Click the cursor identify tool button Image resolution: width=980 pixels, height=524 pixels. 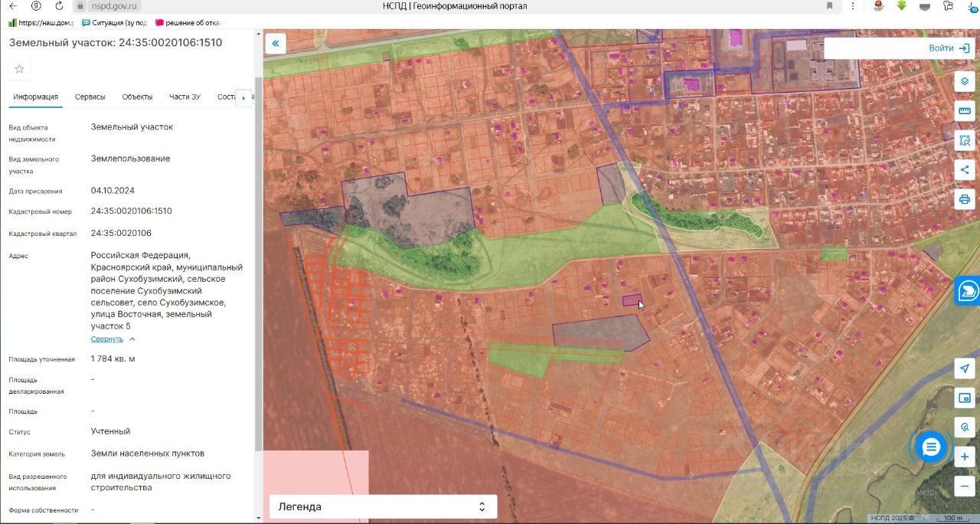(x=965, y=427)
